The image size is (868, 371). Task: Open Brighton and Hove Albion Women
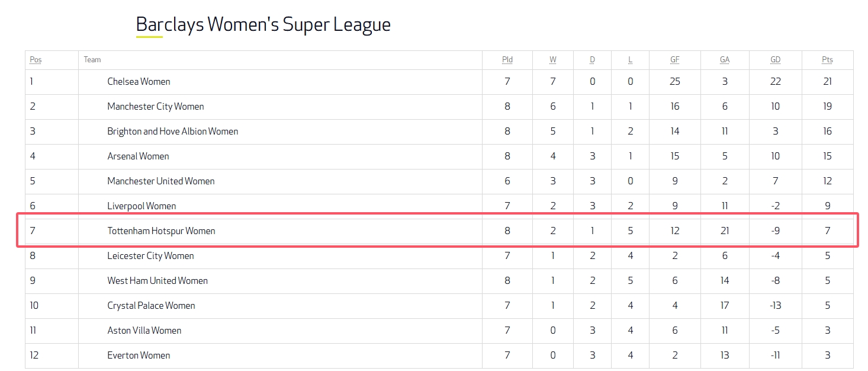(172, 132)
